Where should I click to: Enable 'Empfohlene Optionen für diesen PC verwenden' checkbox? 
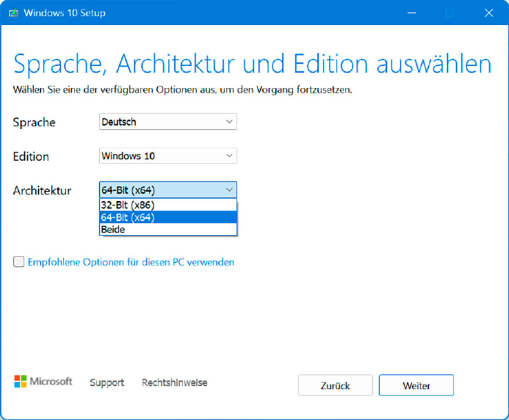19,262
